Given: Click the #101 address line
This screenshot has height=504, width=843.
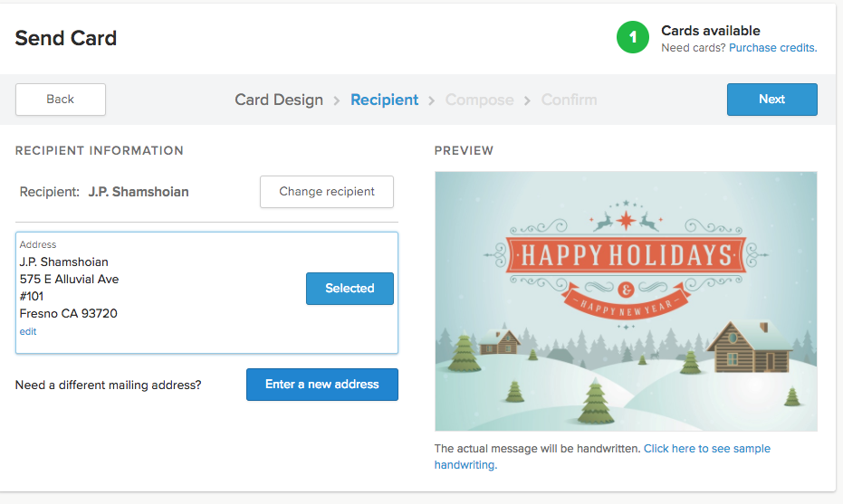Looking at the screenshot, I should [32, 297].
